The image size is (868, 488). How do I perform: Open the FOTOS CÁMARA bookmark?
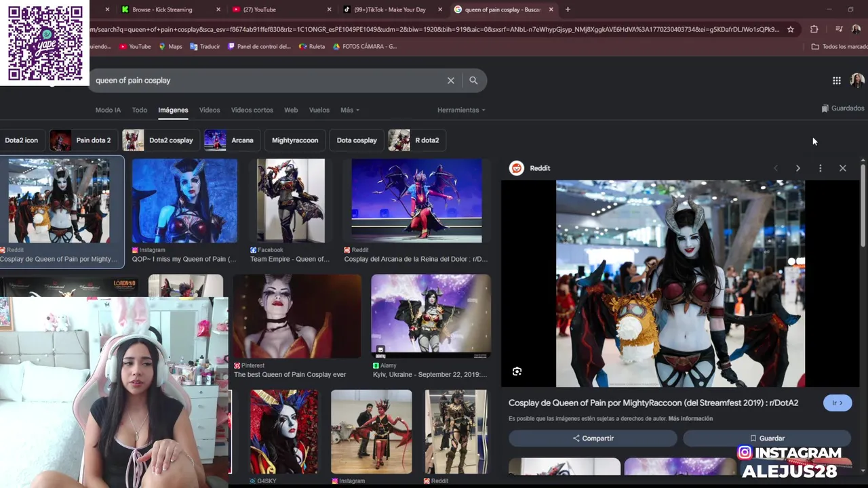[365, 47]
